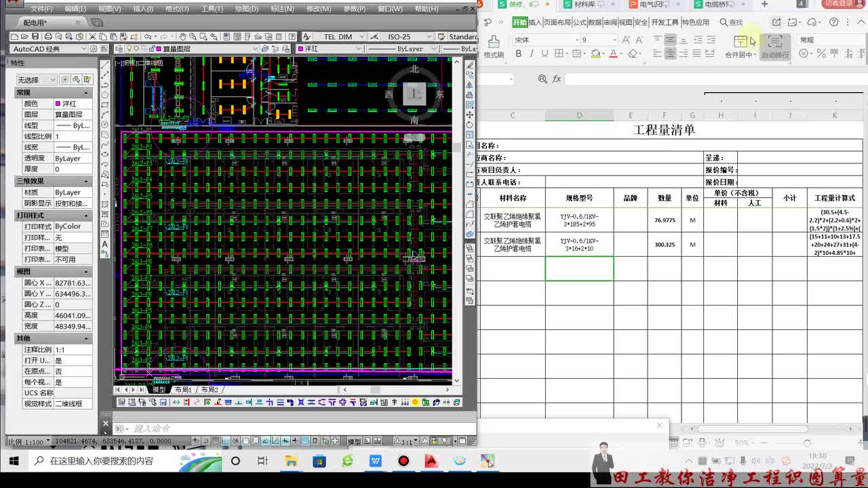Toggle Italic formatting in spreadsheet
Screen dimensions: 868x488
point(532,54)
